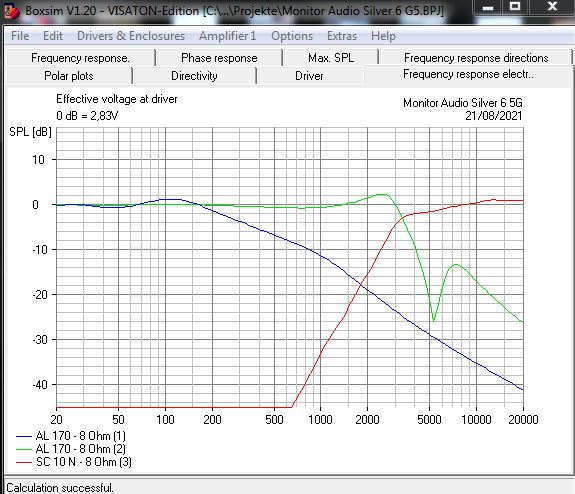Switch to the Driver tab
Image resolution: width=575 pixels, height=494 pixels.
(x=309, y=76)
